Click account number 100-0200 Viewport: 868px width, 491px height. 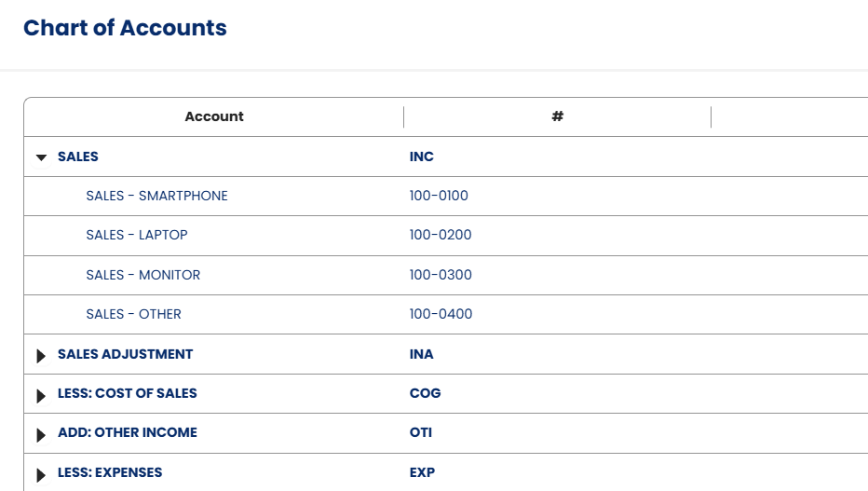(x=441, y=235)
